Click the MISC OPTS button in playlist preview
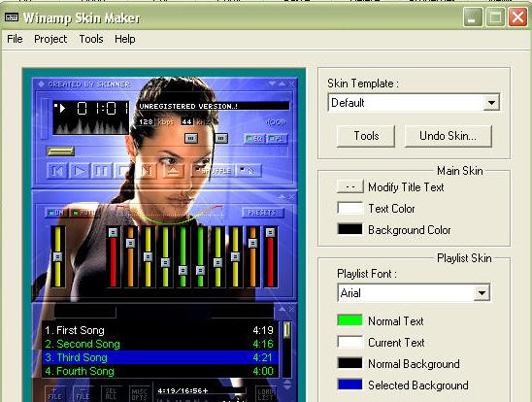The image size is (532, 402). (x=139, y=394)
